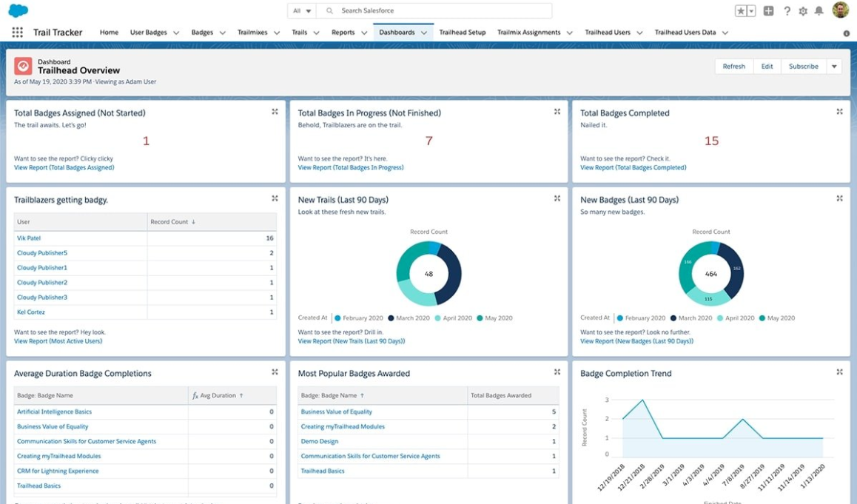This screenshot has width=857, height=504.
Task: Open more dashboard actions dropdown beside Subscribe
Action: [x=834, y=66]
